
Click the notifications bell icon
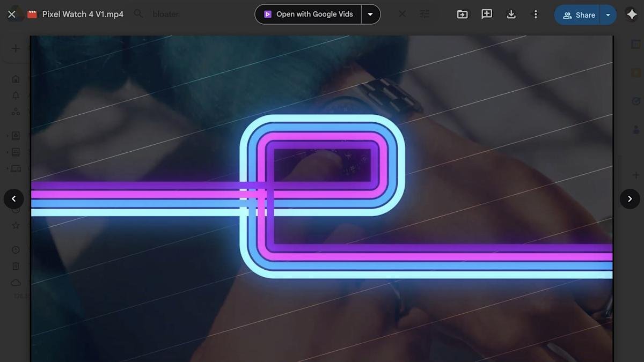coord(16,95)
